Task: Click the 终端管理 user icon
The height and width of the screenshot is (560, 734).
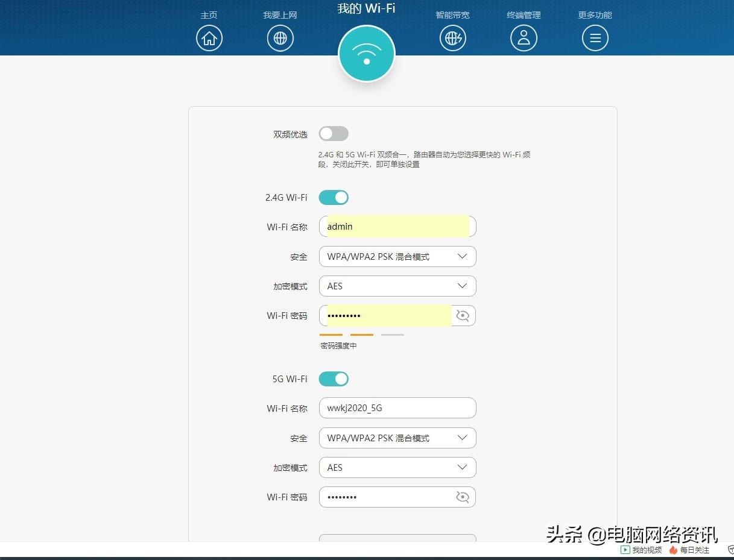Action: tap(524, 37)
